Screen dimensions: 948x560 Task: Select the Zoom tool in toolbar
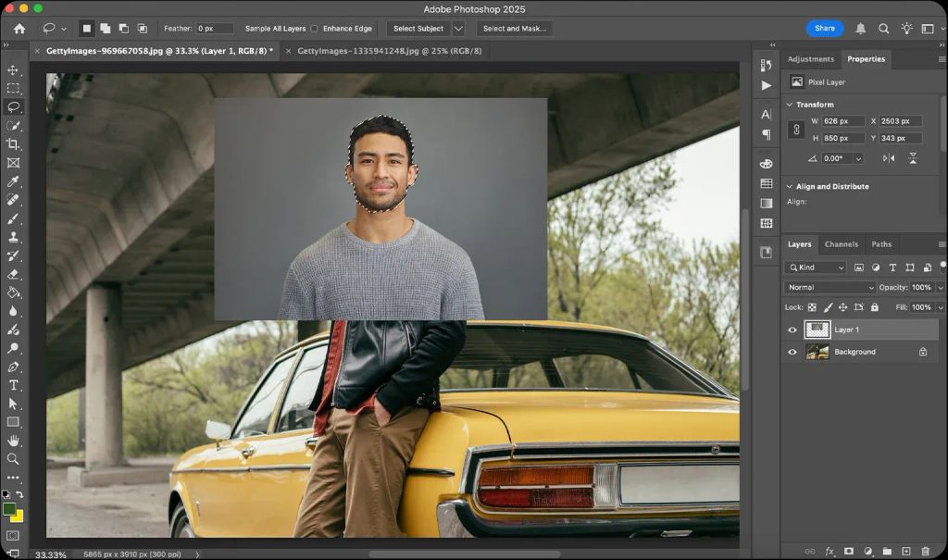click(13, 459)
